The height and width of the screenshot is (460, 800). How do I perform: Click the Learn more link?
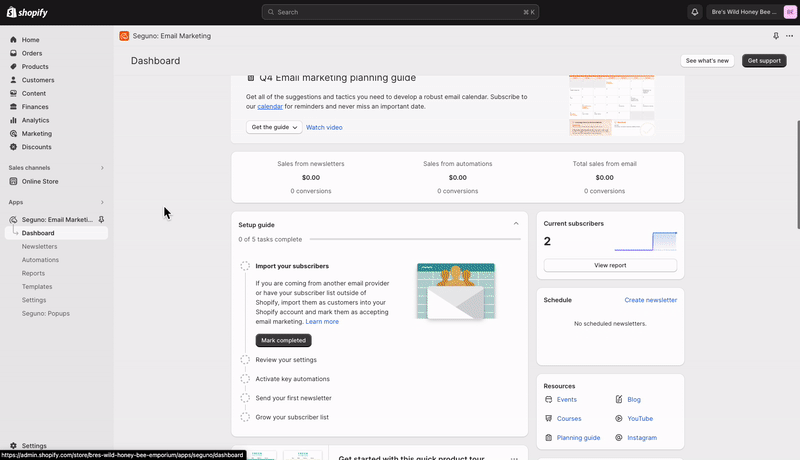(322, 321)
